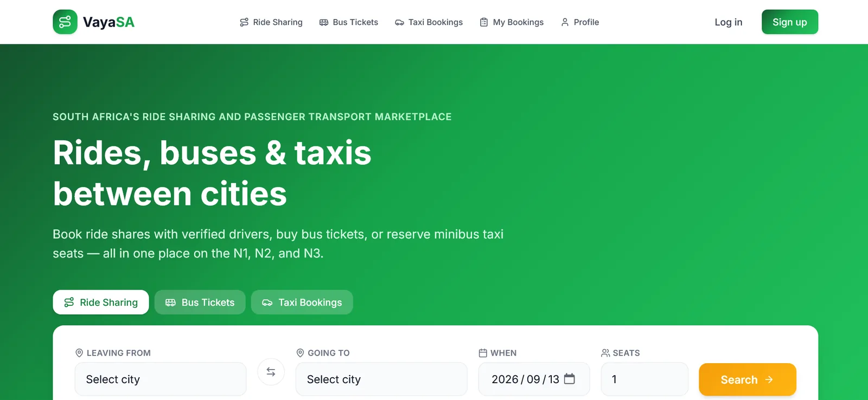Click the person icon next to Profile
868x400 pixels.
(x=565, y=22)
